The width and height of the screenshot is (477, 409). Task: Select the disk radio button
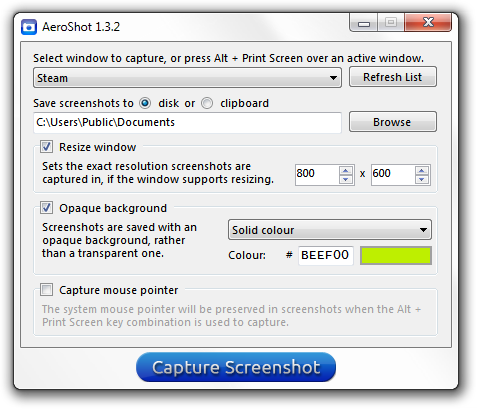tap(145, 103)
